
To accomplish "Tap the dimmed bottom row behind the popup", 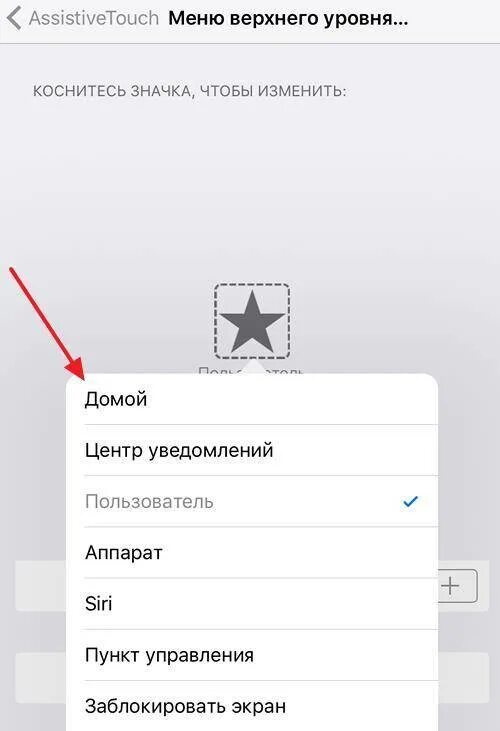I will pos(41,677).
